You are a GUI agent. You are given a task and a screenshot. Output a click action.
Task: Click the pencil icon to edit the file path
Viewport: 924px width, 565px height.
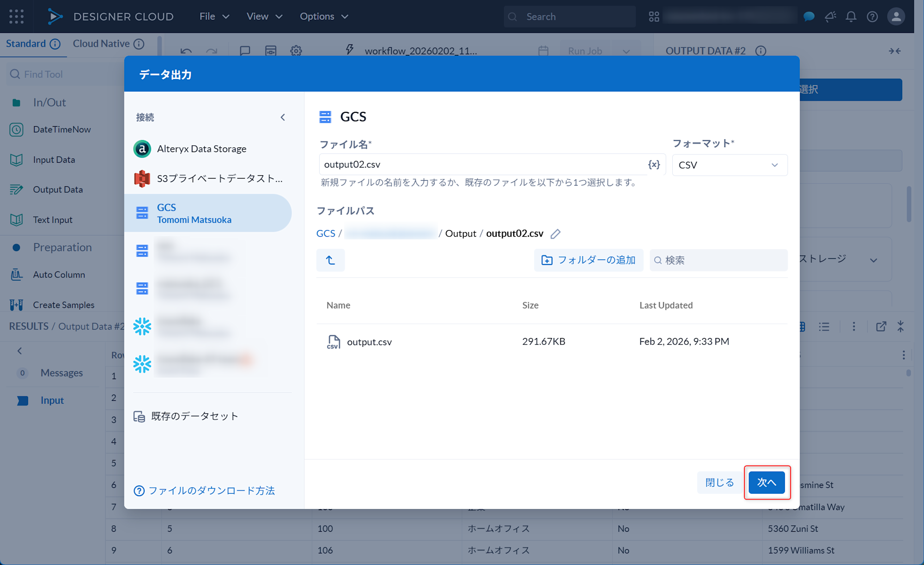point(555,234)
